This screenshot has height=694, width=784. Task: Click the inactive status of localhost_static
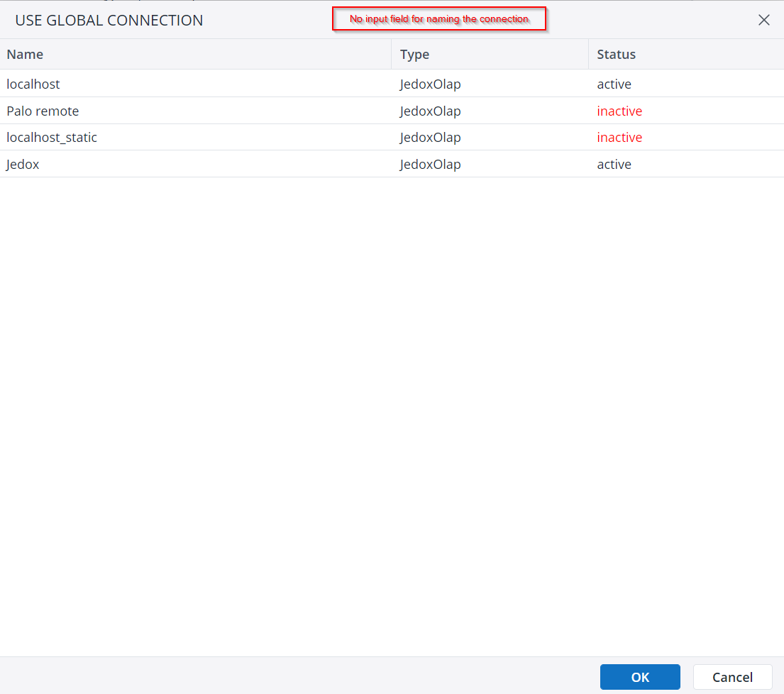[619, 137]
